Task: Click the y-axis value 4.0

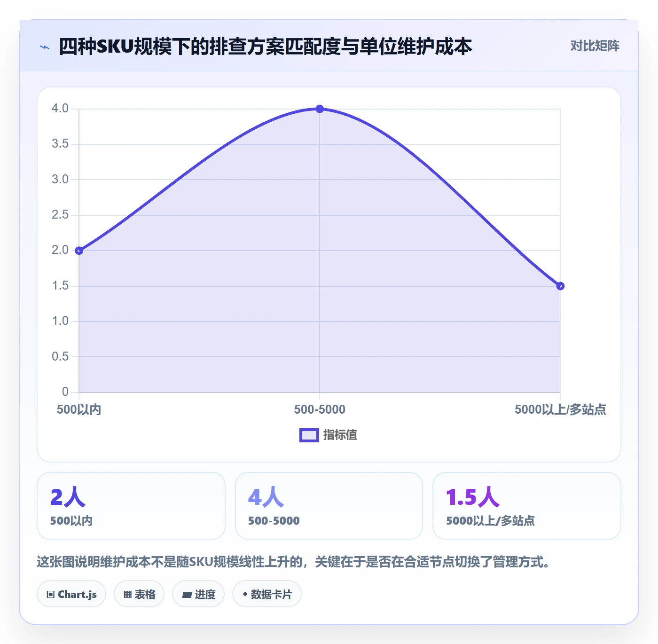Action: (x=60, y=109)
